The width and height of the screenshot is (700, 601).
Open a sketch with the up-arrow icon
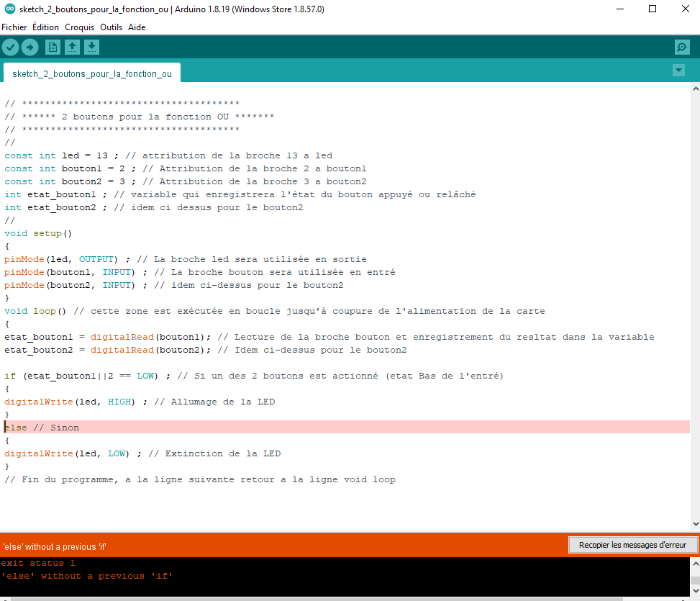(x=72, y=47)
